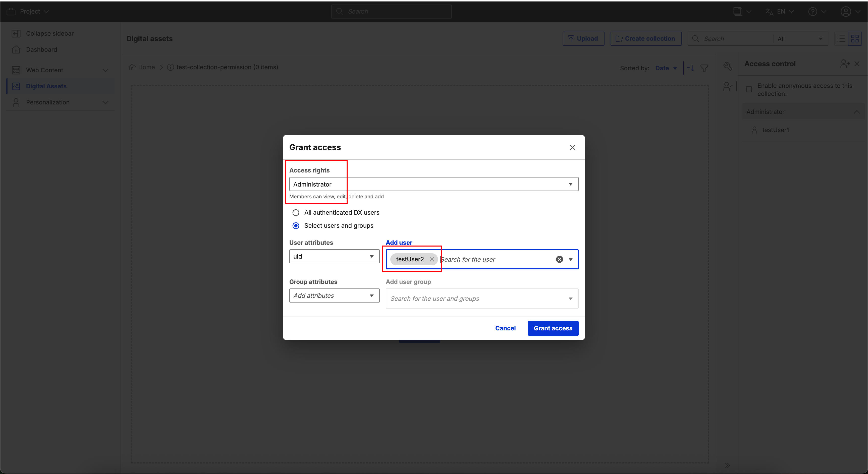Add a new user via the person-plus icon
This screenshot has width=868, height=474.
click(x=844, y=64)
